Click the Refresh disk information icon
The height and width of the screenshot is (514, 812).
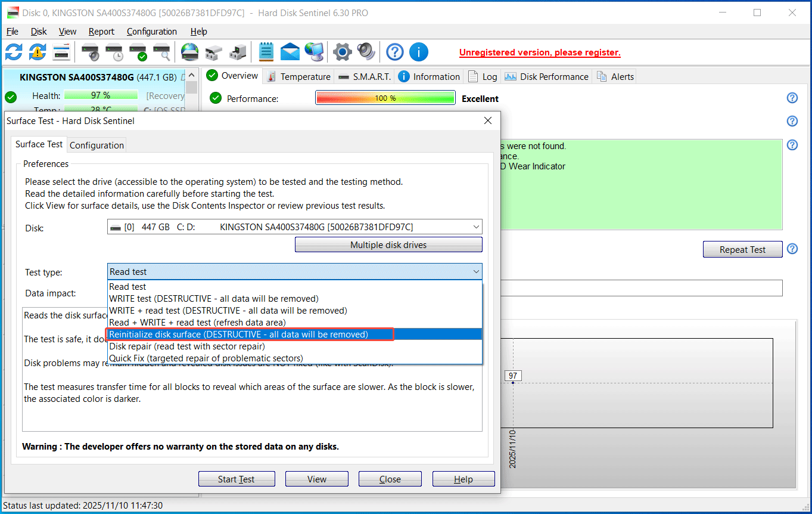[13, 52]
